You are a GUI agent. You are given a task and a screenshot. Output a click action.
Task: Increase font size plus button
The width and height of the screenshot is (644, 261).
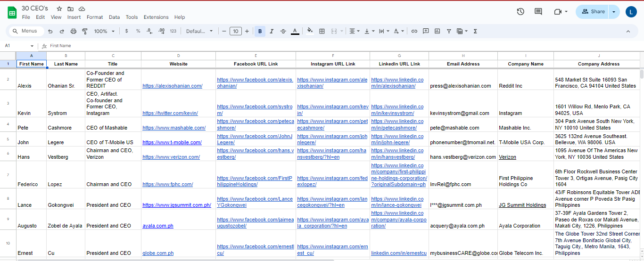(x=247, y=31)
